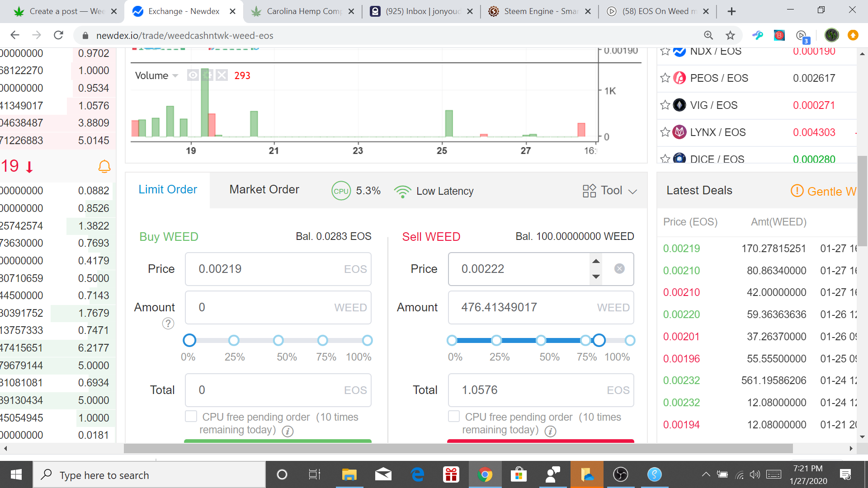The width and height of the screenshot is (868, 488).
Task: Increase sell price with up arrow
Action: (596, 261)
